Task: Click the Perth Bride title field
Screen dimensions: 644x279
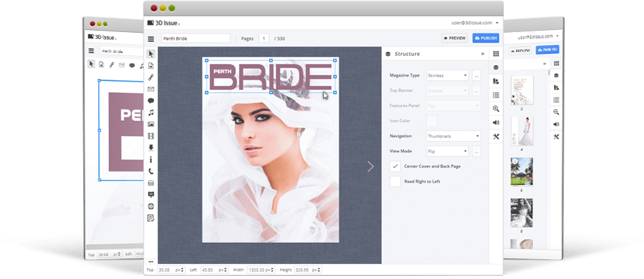Action: pyautogui.click(x=196, y=38)
